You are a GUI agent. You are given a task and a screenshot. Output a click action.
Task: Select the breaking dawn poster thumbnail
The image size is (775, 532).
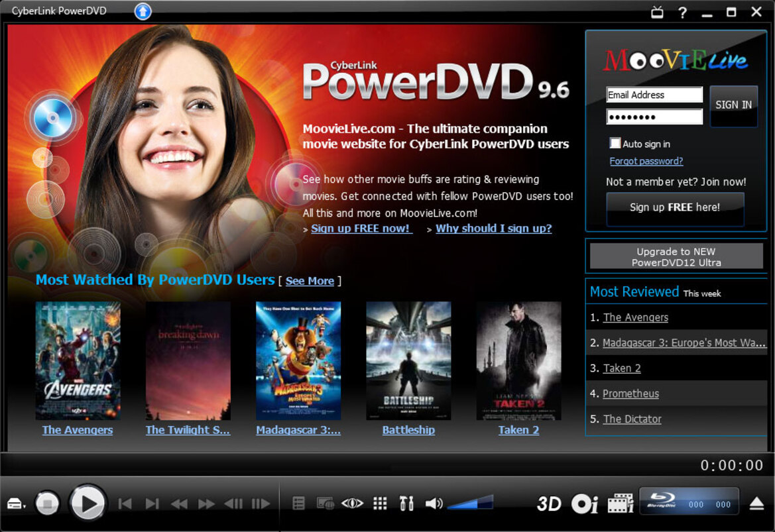pos(188,360)
